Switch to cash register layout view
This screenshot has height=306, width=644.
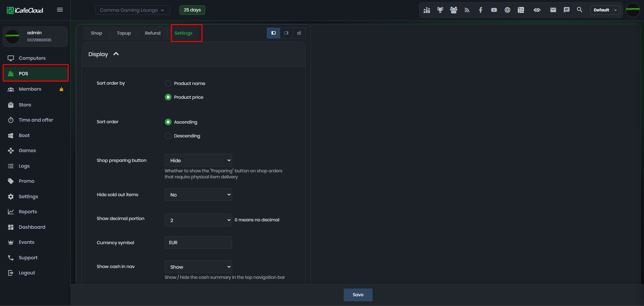tap(299, 33)
